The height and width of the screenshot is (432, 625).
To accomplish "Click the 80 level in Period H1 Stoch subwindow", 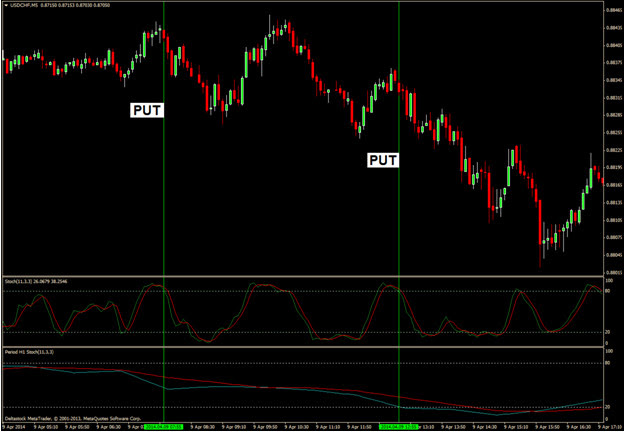I will click(x=608, y=363).
